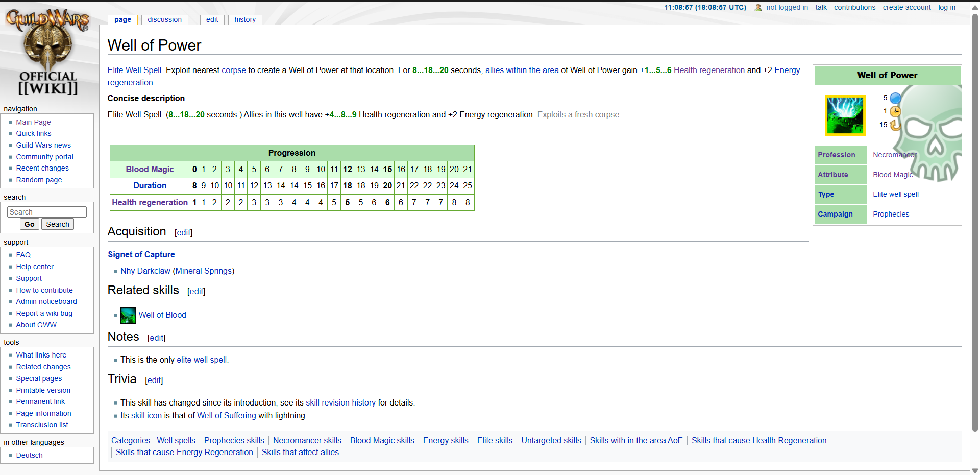
Task: Open Transclusion list
Action: [x=42, y=425]
